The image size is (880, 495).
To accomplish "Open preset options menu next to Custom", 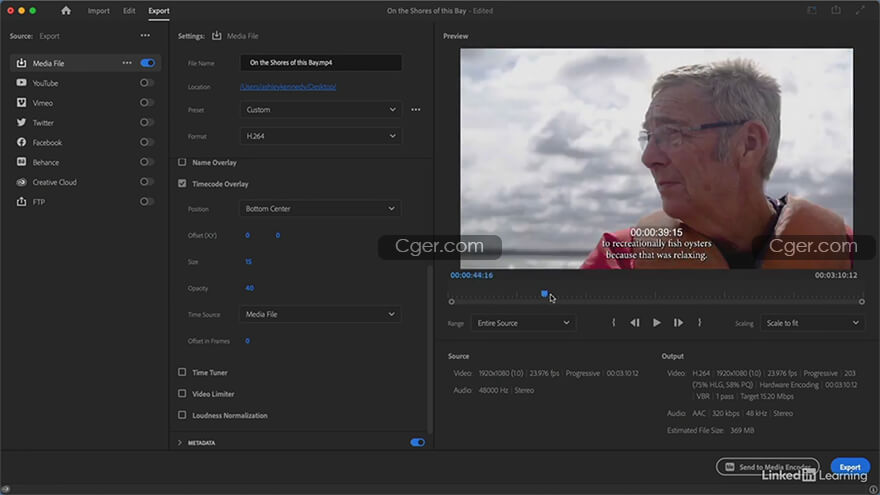I will 416,109.
